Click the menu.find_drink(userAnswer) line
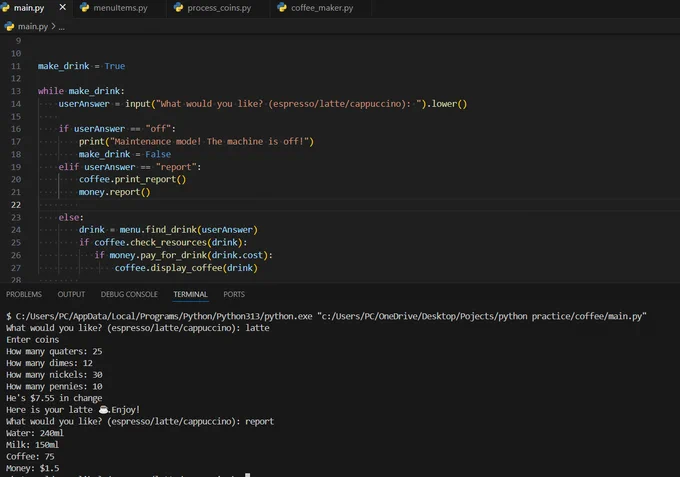The image size is (680, 477). 168,230
